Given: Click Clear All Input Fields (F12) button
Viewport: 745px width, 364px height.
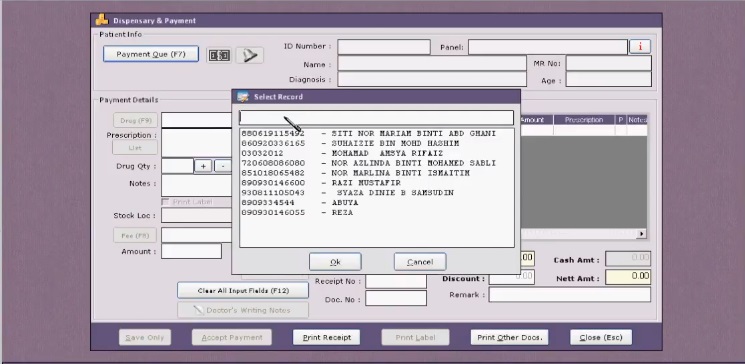Looking at the screenshot, I should point(243,290).
